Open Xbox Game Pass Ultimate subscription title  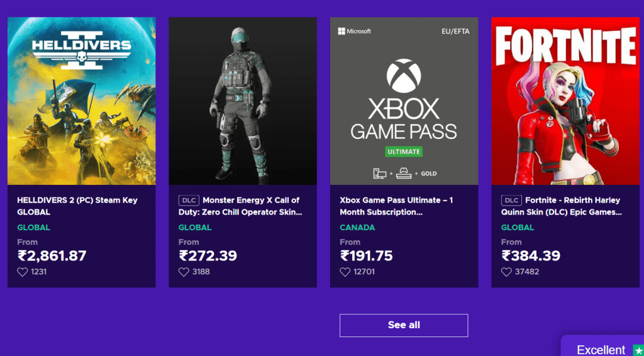click(396, 206)
